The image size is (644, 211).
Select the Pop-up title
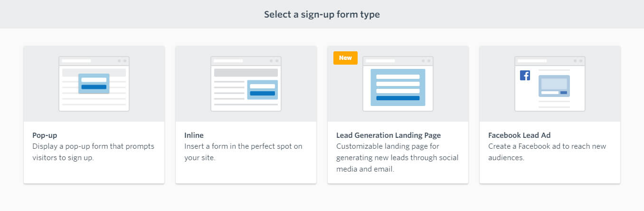(x=45, y=135)
